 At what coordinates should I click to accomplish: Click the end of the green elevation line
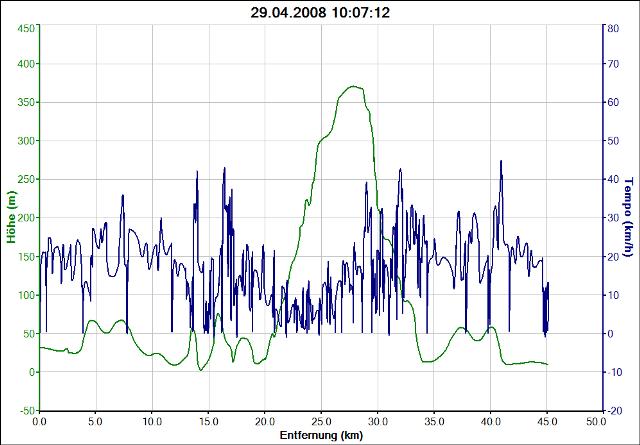click(547, 364)
